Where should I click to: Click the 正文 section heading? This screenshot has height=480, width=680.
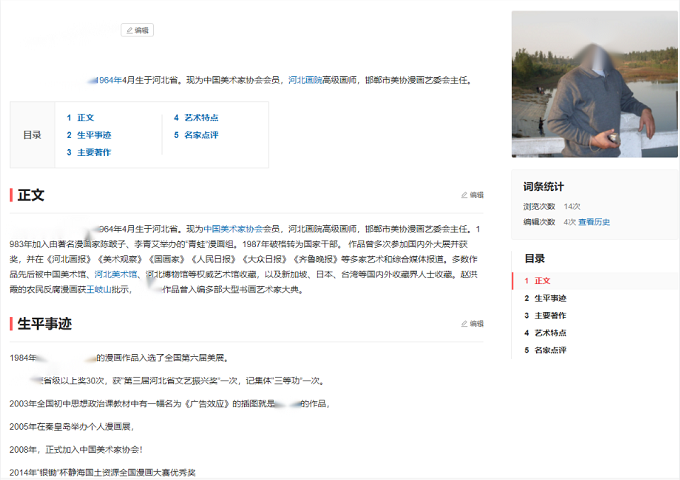[31, 195]
